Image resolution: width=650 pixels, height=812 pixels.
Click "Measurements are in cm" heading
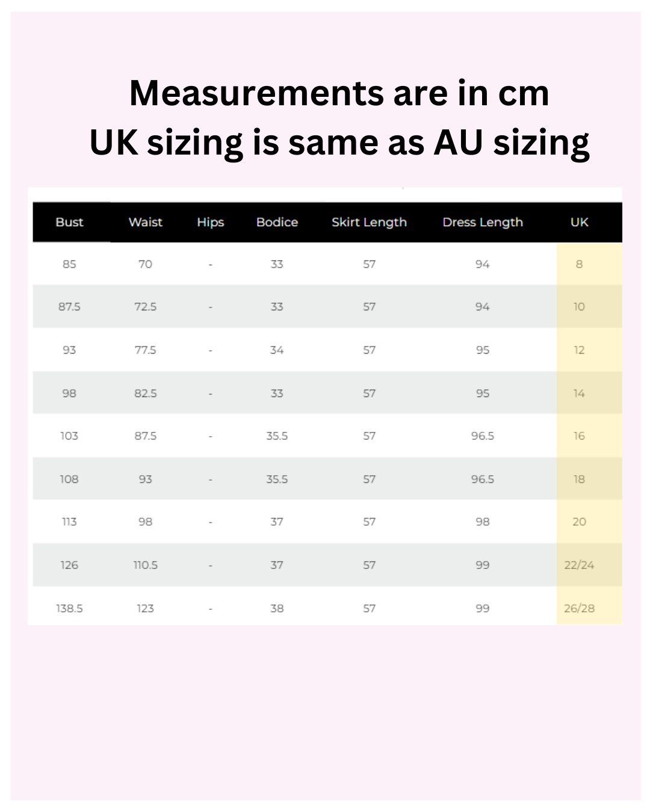(339, 93)
